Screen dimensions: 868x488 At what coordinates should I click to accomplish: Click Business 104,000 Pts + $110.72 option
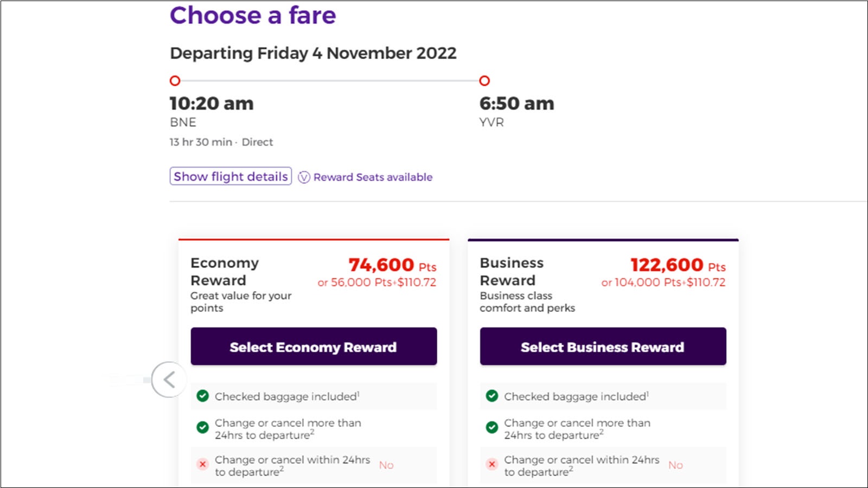click(x=663, y=282)
